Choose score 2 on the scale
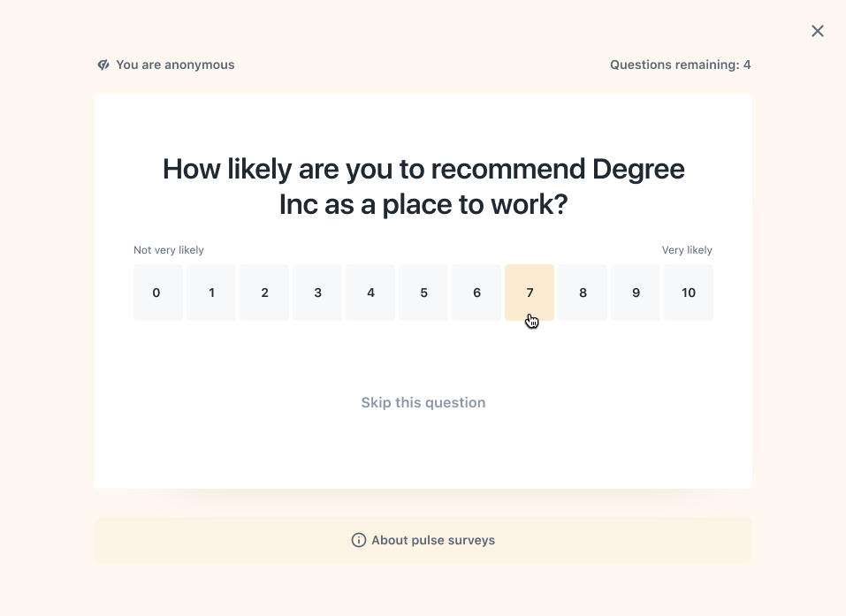 point(263,293)
